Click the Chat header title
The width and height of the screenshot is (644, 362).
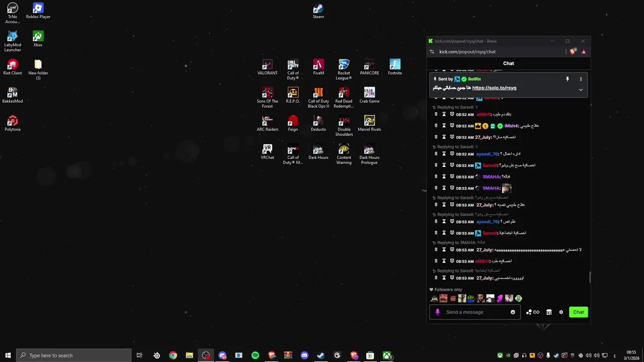(509, 63)
